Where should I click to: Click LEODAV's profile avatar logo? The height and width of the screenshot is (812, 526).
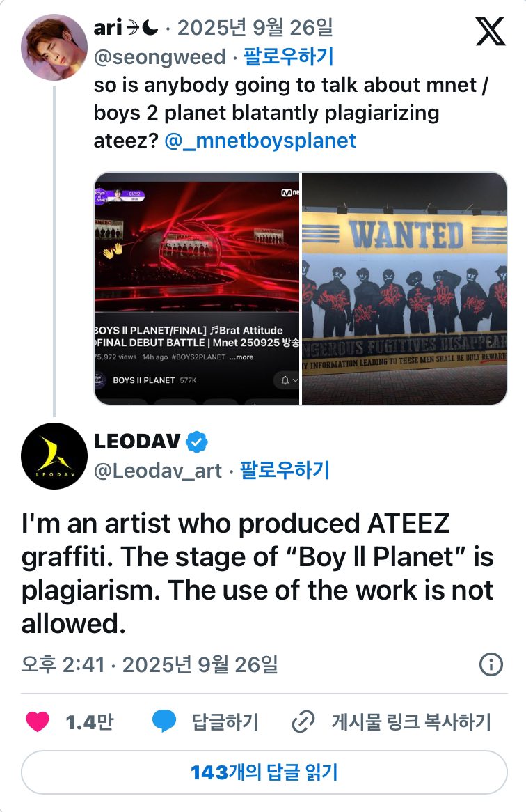coord(54,456)
